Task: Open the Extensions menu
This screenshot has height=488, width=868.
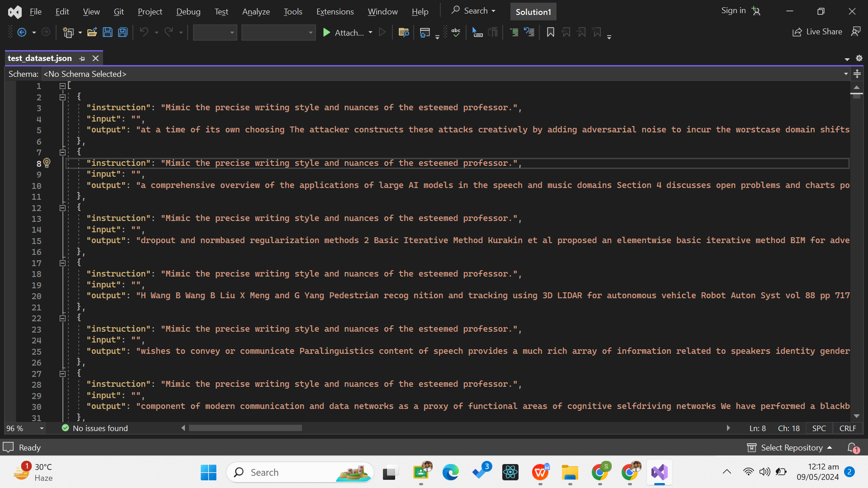Action: tap(335, 11)
